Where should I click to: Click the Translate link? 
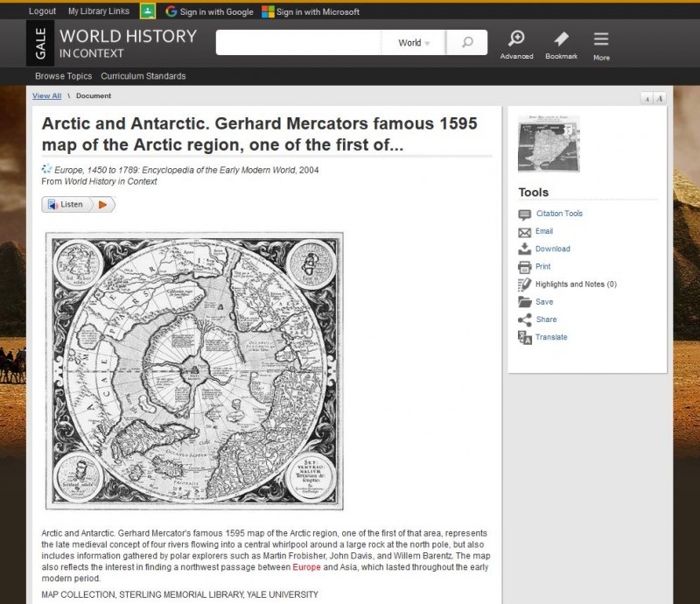(x=551, y=337)
